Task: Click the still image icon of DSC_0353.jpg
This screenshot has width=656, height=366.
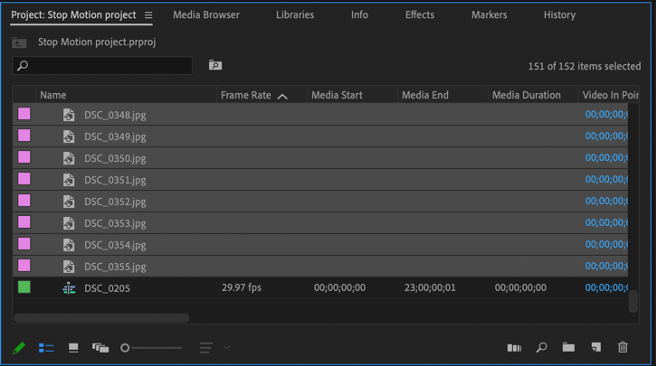Action: click(x=69, y=223)
